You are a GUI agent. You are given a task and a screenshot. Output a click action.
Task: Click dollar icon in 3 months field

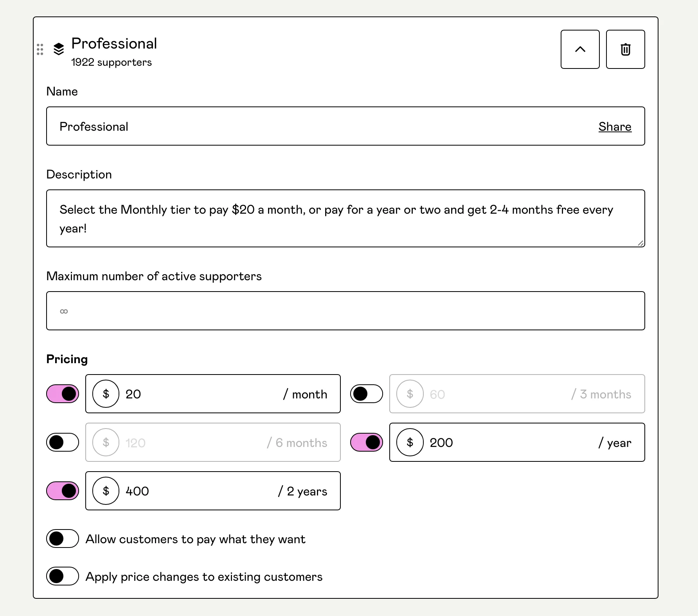click(410, 394)
